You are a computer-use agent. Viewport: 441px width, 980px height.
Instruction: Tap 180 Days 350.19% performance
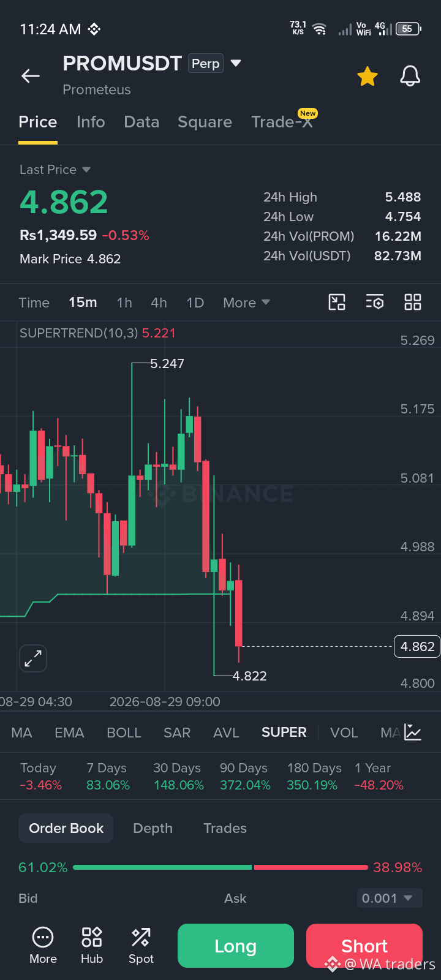[x=314, y=777]
